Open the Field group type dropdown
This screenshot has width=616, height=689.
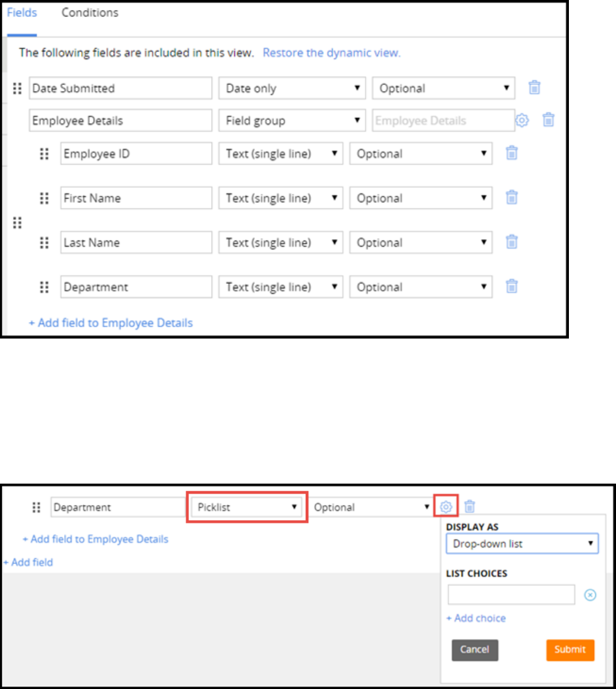(x=292, y=121)
